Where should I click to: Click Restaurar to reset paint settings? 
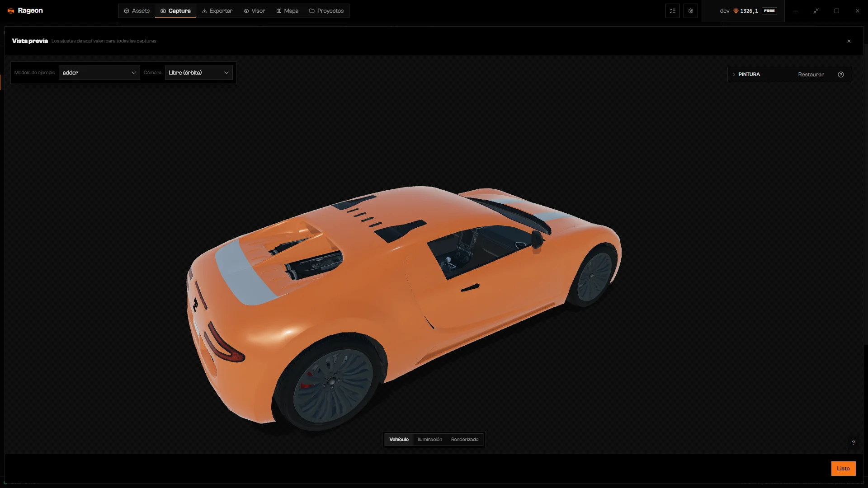coord(811,75)
